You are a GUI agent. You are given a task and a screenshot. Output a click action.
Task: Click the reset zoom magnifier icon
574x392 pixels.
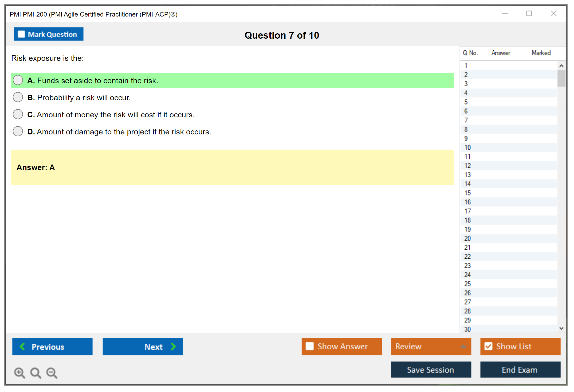coord(36,373)
